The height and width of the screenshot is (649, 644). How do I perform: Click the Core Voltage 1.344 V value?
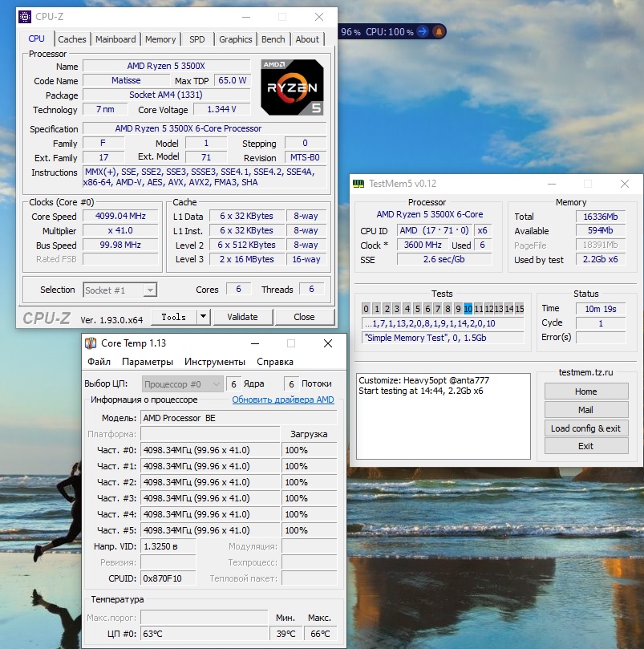(x=222, y=109)
